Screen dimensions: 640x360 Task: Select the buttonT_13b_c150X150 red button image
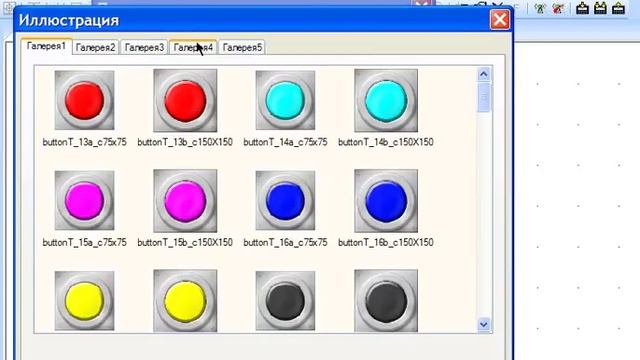pyautogui.click(x=185, y=100)
